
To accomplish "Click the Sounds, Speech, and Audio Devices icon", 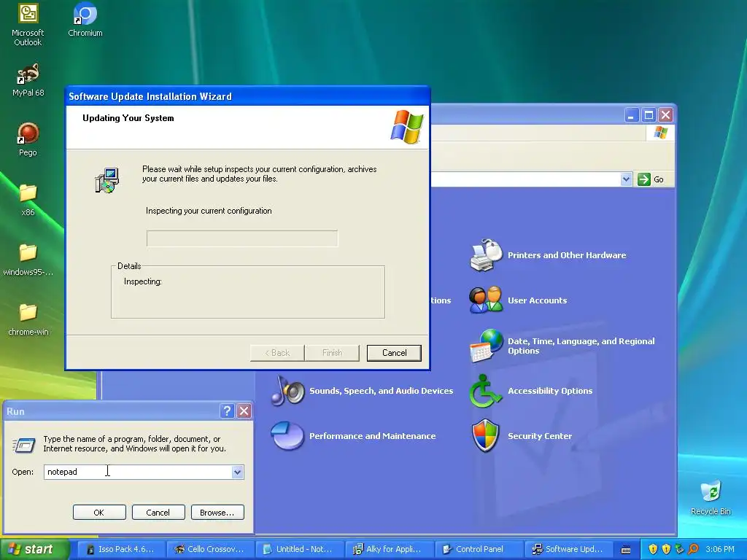I will pos(287,391).
